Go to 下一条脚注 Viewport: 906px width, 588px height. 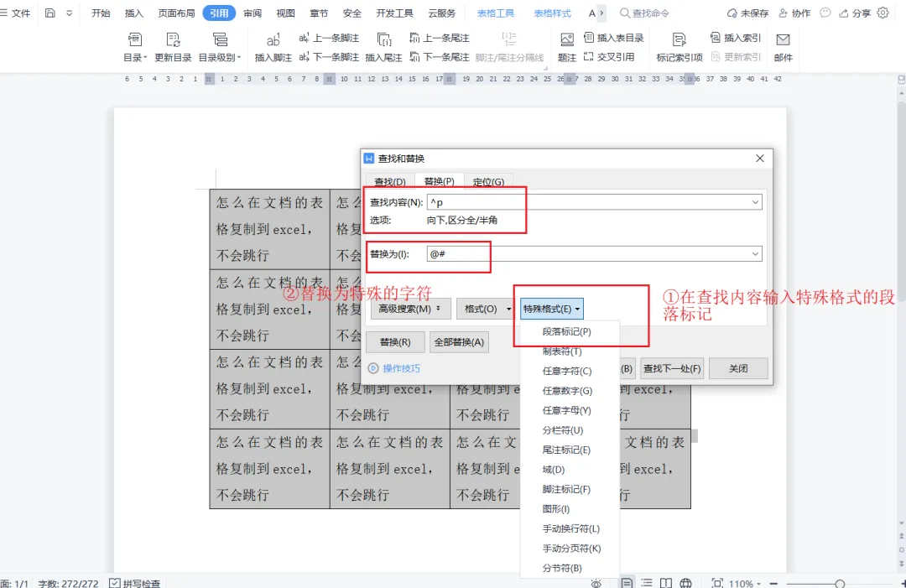click(329, 57)
